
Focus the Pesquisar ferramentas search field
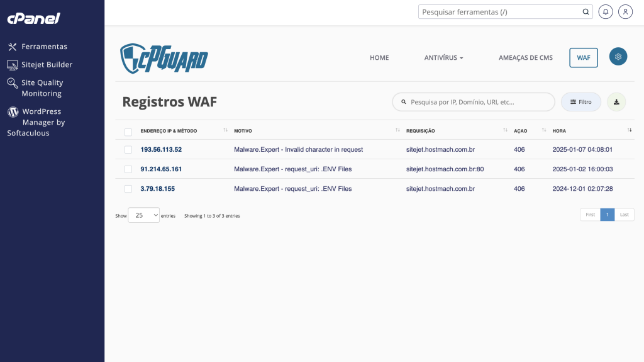[x=505, y=12]
